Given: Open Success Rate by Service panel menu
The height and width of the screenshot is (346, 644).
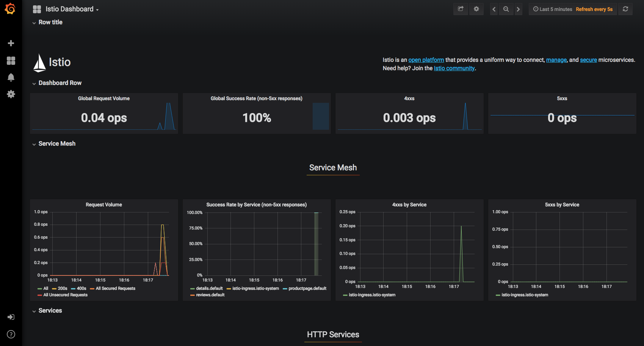Looking at the screenshot, I should 257,205.
